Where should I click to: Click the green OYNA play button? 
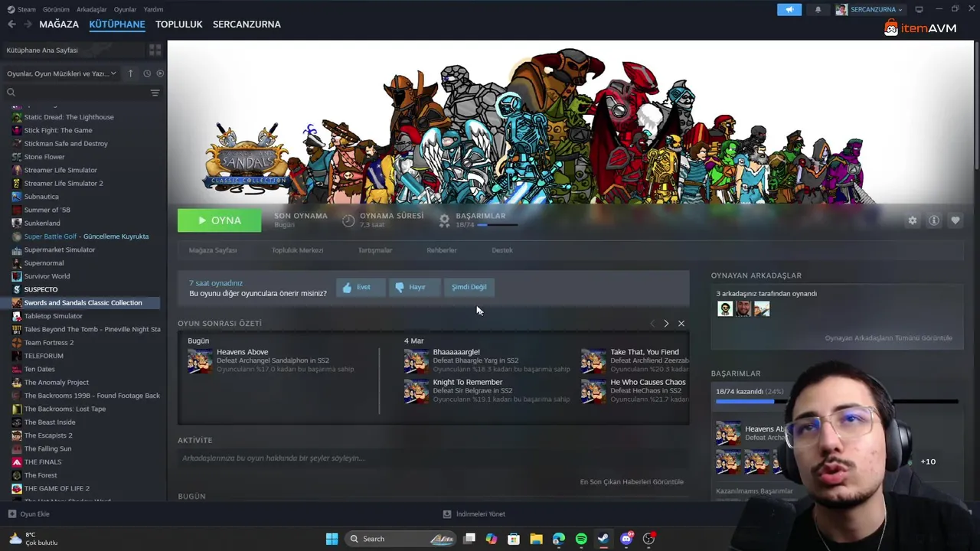click(219, 220)
